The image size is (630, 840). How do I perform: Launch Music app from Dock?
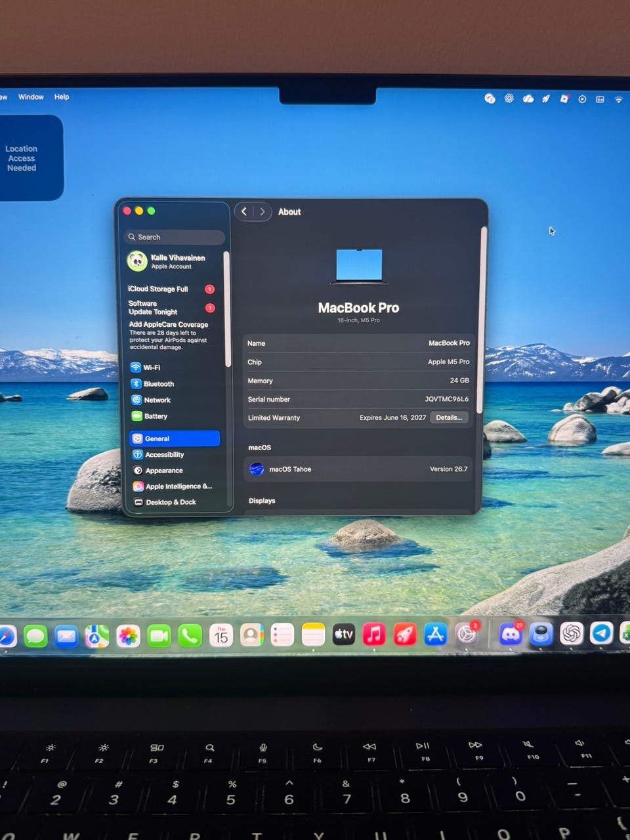coord(374,634)
